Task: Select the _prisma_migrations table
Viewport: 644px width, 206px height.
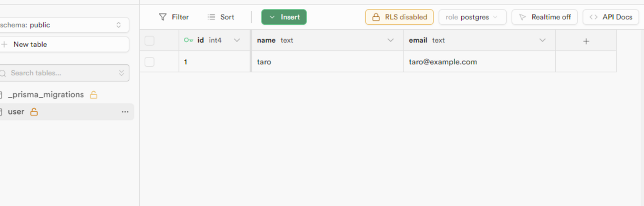Action: pos(46,95)
